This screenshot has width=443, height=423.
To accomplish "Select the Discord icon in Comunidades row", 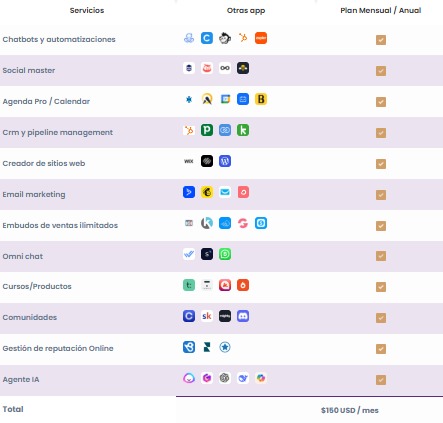I will pos(243,316).
